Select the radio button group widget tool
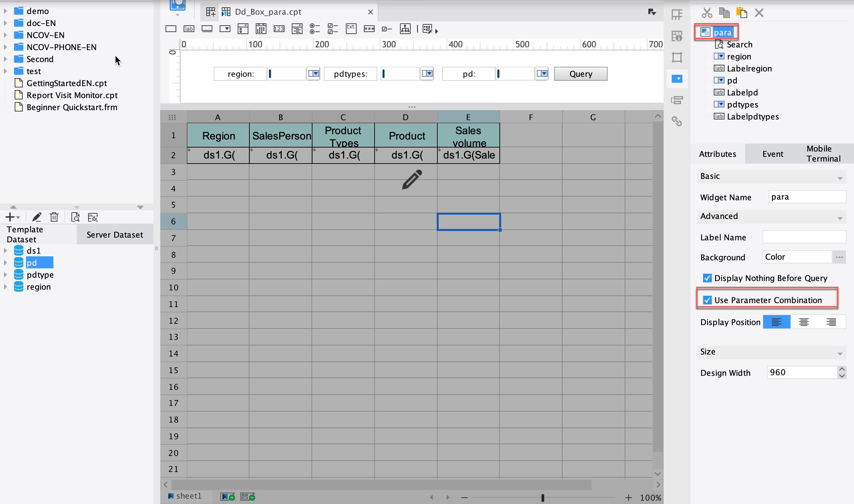 (315, 29)
